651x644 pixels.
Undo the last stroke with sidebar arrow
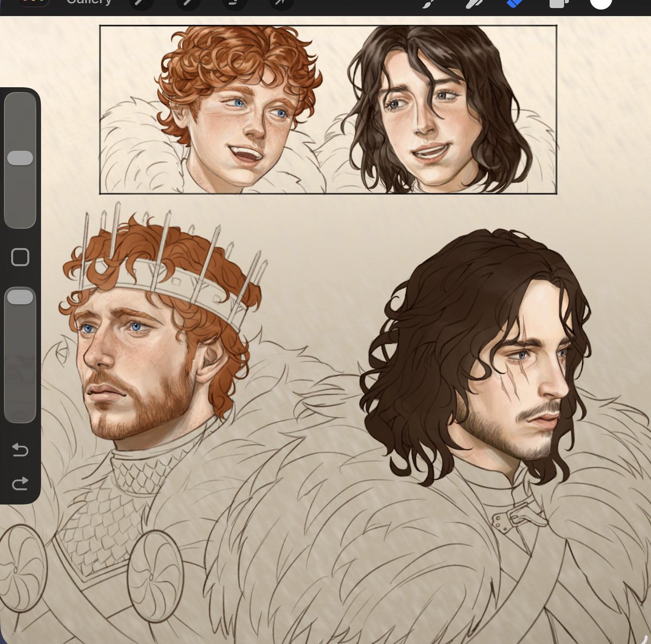(20, 450)
